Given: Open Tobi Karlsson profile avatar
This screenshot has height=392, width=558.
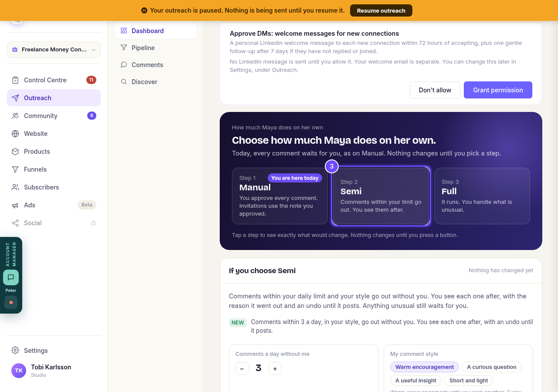Looking at the screenshot, I should coord(19,371).
